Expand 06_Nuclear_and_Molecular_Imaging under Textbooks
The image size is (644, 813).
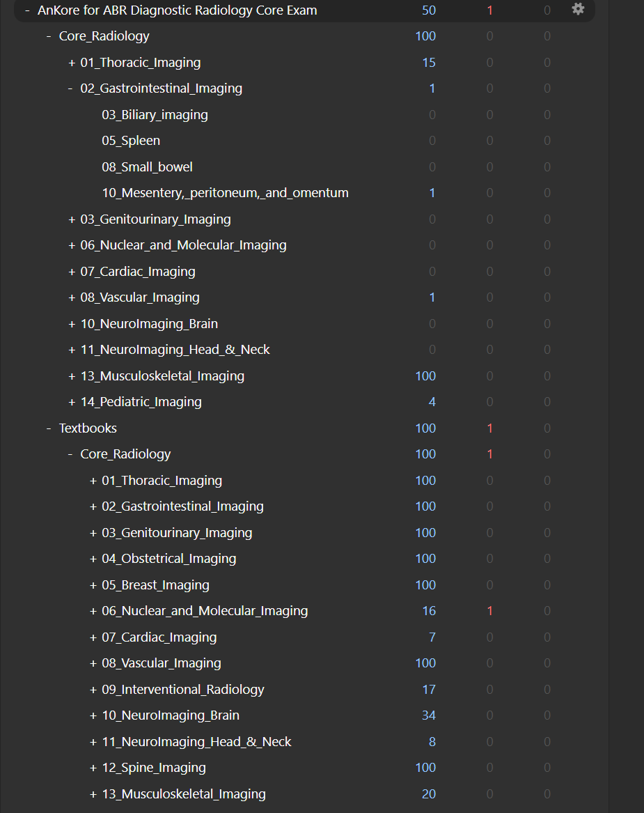coord(93,611)
